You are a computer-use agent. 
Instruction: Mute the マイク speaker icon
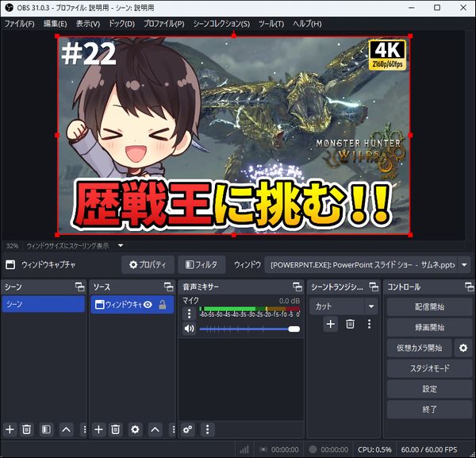[189, 329]
